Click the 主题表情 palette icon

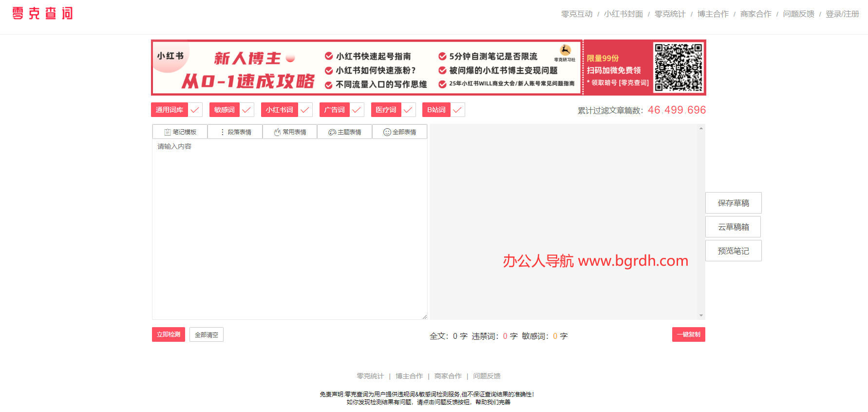(332, 132)
